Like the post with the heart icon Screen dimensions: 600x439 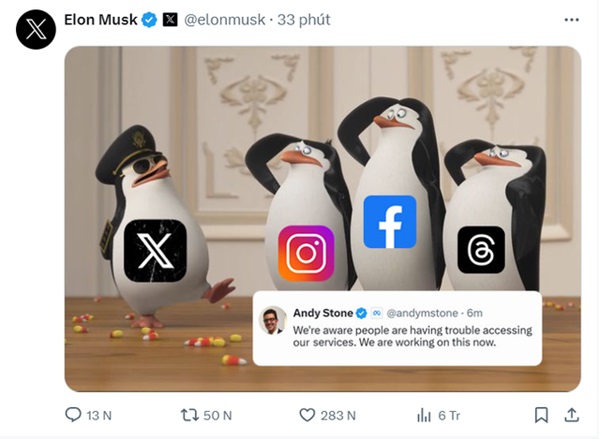click(x=309, y=415)
